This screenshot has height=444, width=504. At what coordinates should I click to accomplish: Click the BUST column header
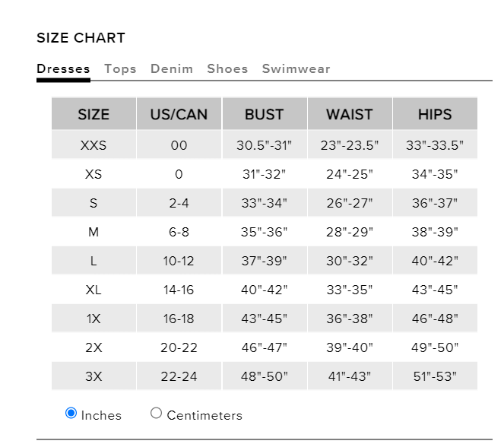click(264, 115)
